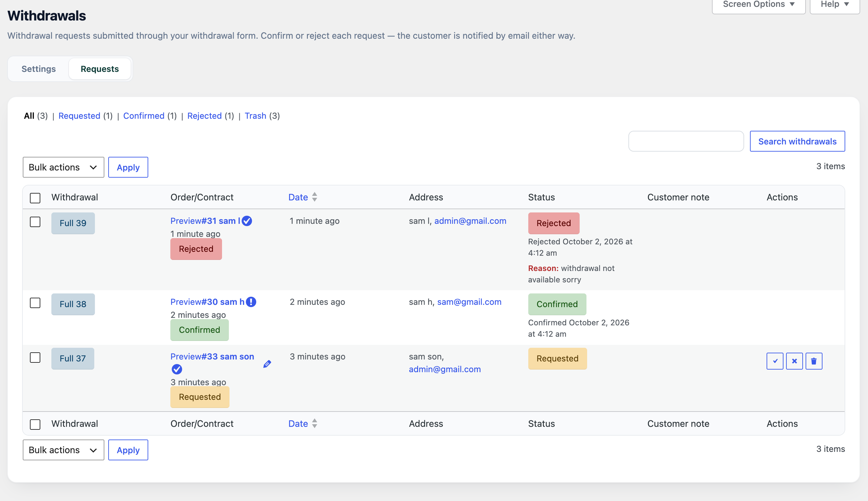Open the top Bulk actions dropdown
This screenshot has height=501, width=868.
tap(63, 167)
